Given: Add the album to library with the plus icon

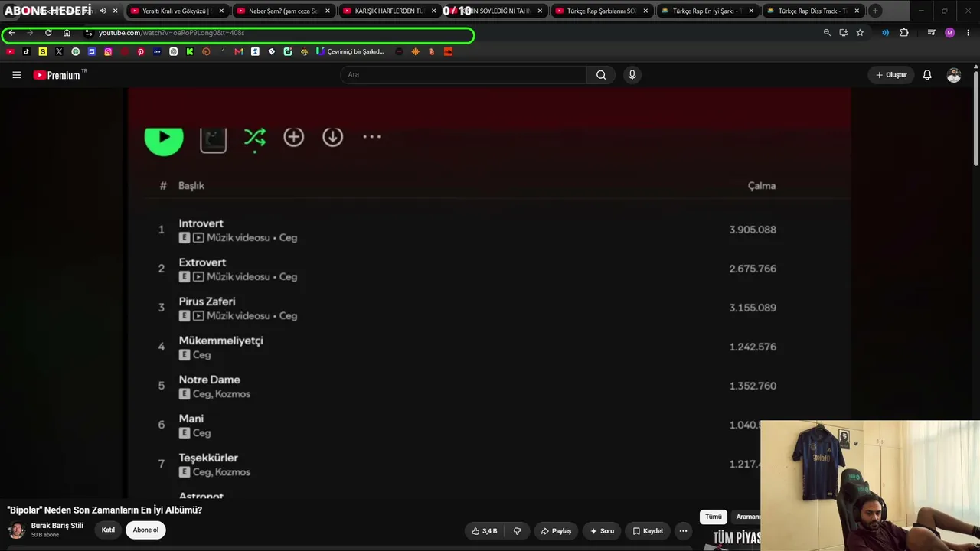Looking at the screenshot, I should tap(294, 137).
